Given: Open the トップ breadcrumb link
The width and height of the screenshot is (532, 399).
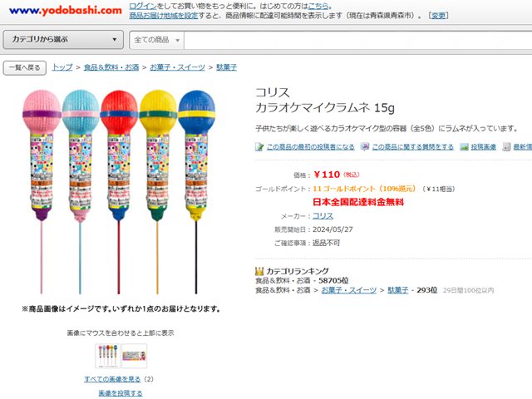Looking at the screenshot, I should coord(62,67).
